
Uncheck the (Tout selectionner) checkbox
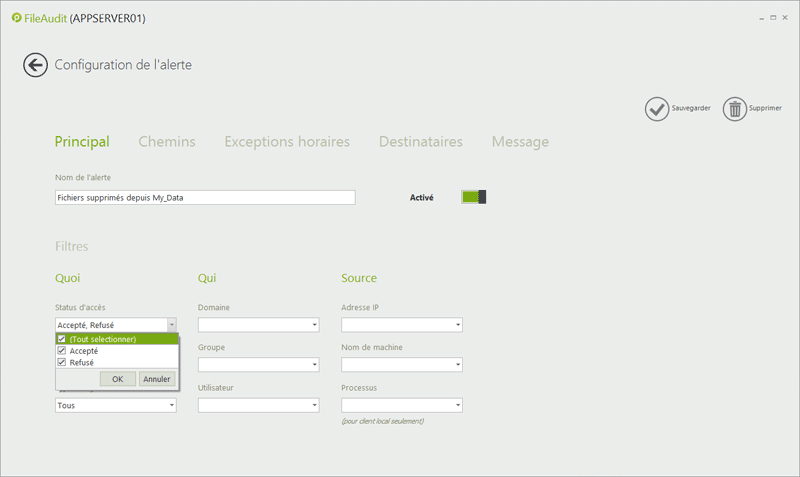pyautogui.click(x=62, y=339)
